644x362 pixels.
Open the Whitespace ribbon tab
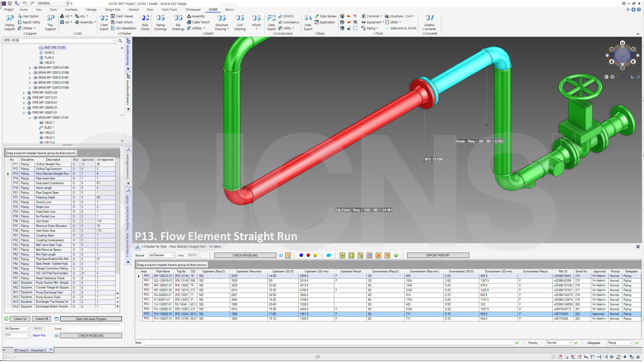[x=193, y=9]
